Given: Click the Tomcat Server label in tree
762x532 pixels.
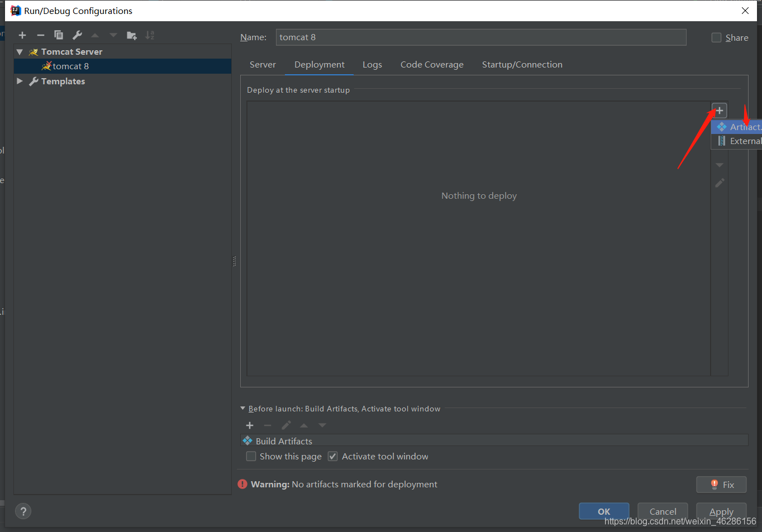Looking at the screenshot, I should (72, 52).
